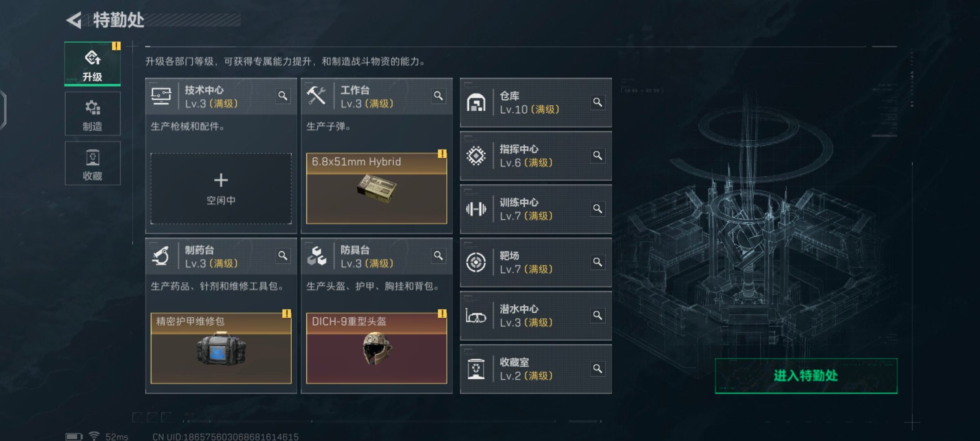Open magnifier details for 技术中心
The image size is (980, 441).
(x=283, y=96)
